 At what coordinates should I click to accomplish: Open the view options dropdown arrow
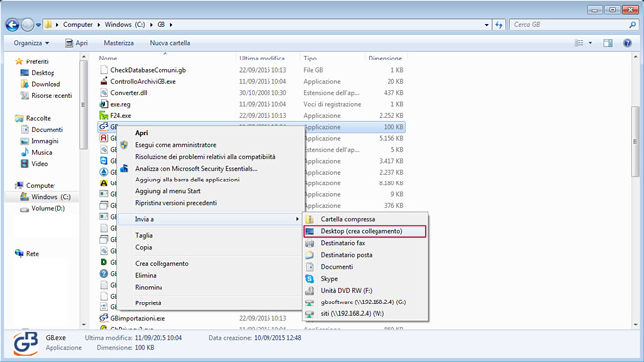[590, 43]
